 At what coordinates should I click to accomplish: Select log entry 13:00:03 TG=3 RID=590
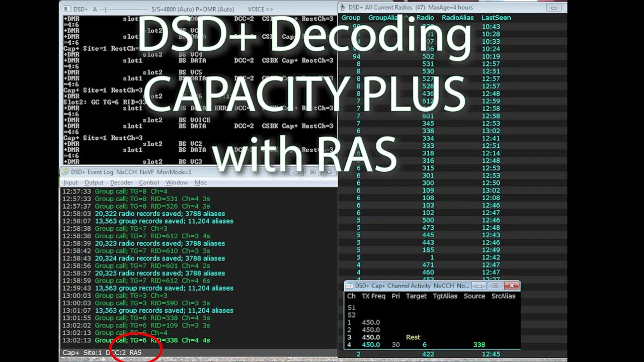[x=136, y=303]
